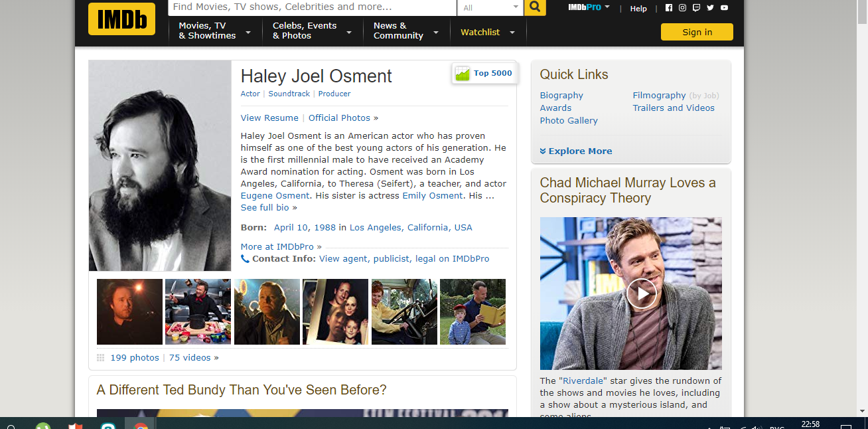Open the search category All dropdown

490,7
